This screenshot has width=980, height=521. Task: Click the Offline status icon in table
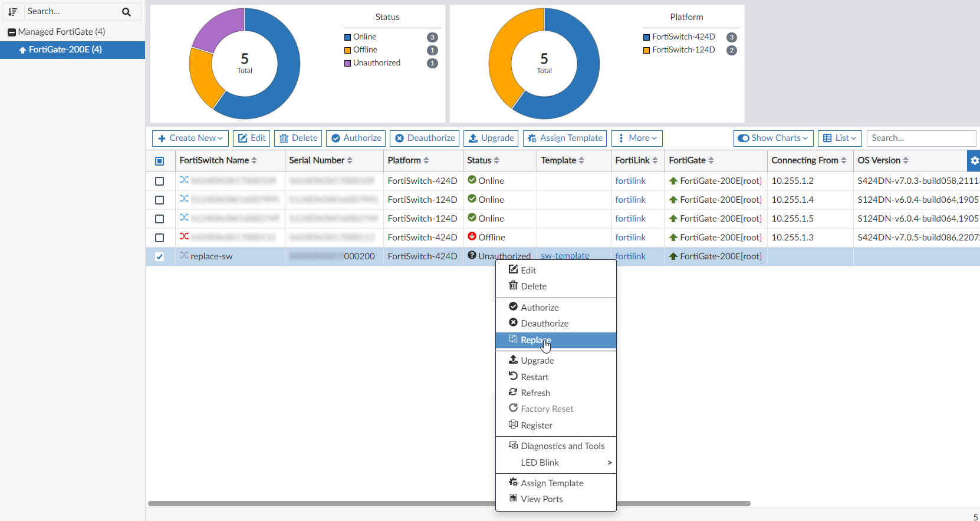click(472, 236)
